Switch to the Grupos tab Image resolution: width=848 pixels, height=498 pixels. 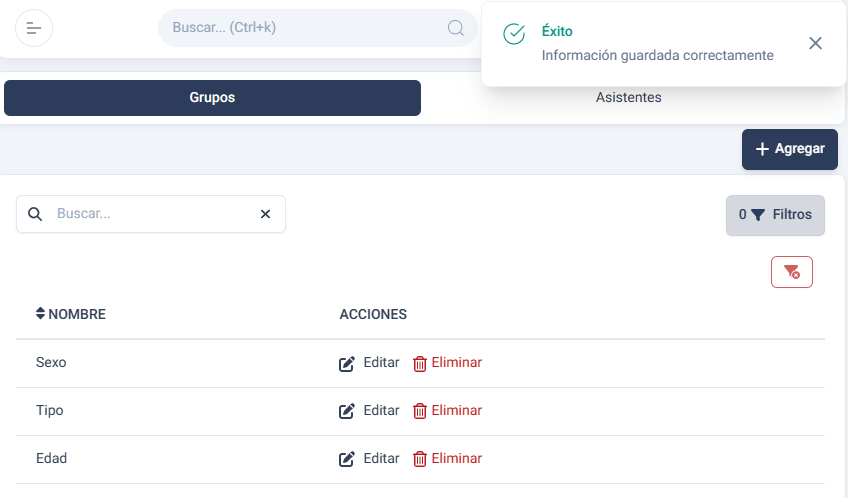212,98
